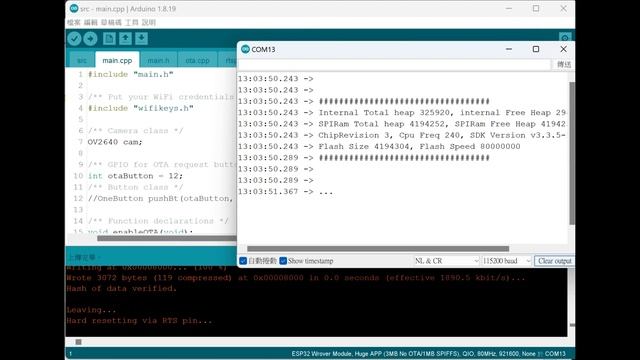
Task: Toggle the autoscroll (自動捲動) checkbox
Action: (243, 261)
